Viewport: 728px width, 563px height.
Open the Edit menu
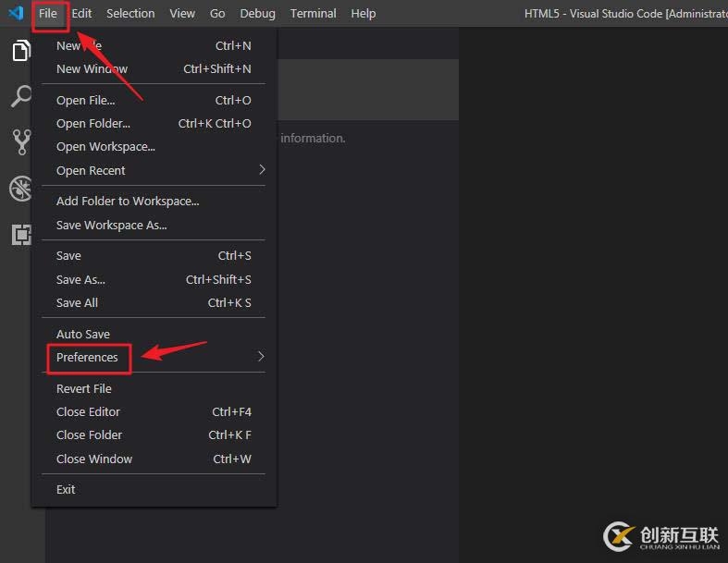[81, 14]
